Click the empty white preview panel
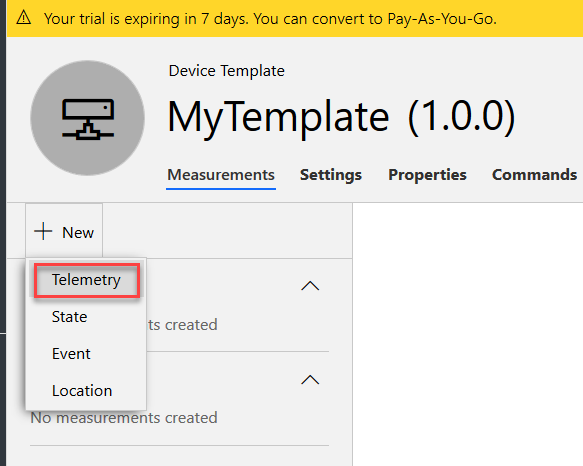583x466 pixels. tap(468, 334)
